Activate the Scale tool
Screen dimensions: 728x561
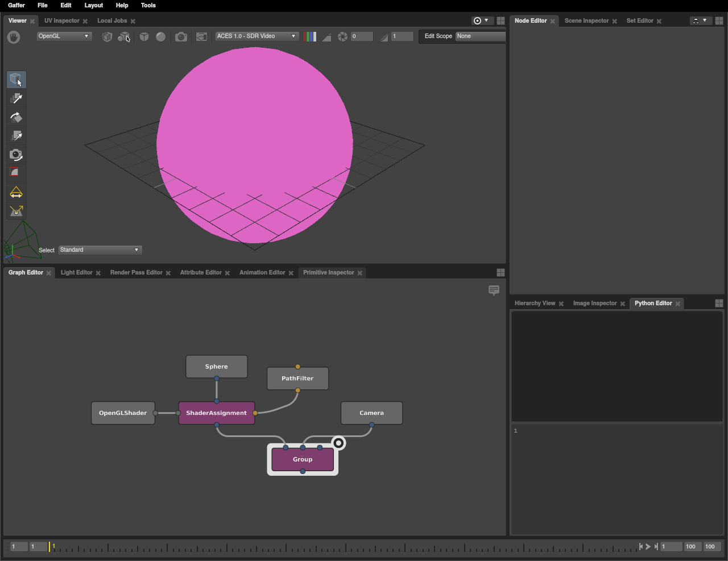click(16, 136)
